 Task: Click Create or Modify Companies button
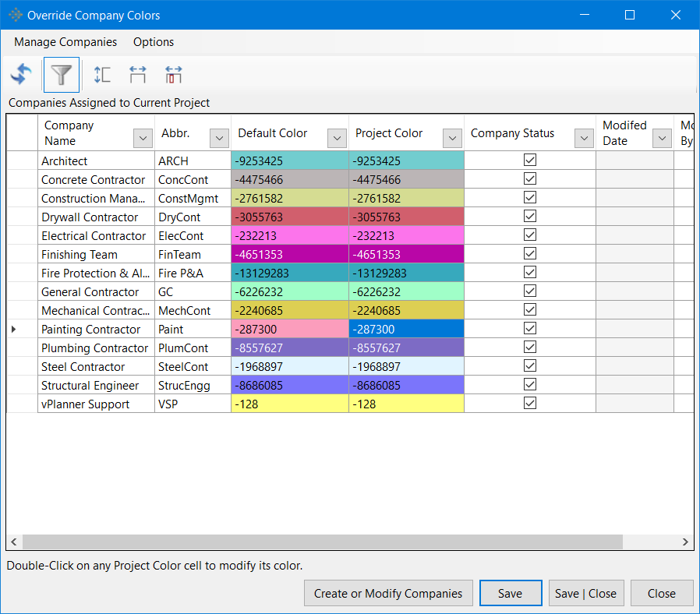pos(388,593)
